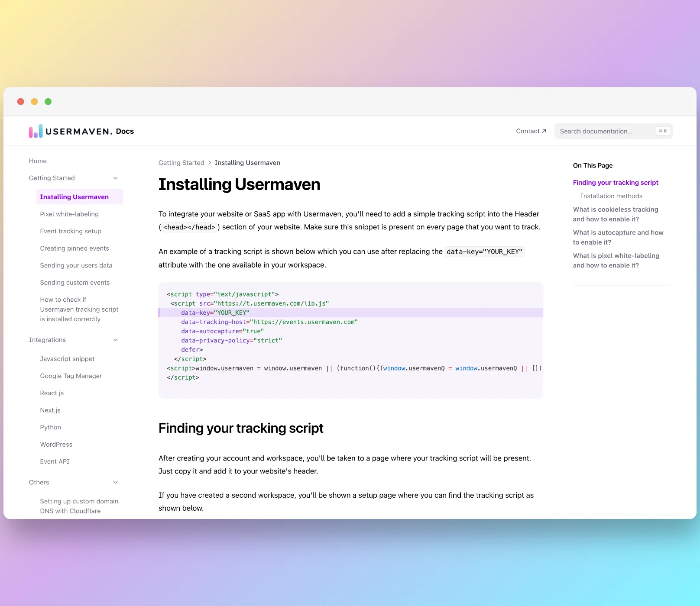Image resolution: width=700 pixels, height=606 pixels.
Task: Jump to Installation methods section
Action: coord(611,196)
